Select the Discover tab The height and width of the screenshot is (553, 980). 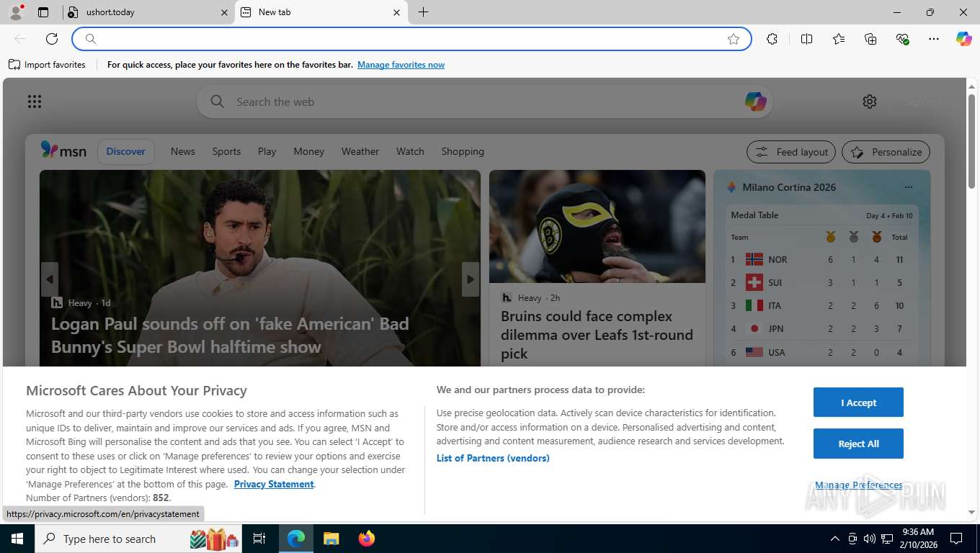pyautogui.click(x=126, y=151)
